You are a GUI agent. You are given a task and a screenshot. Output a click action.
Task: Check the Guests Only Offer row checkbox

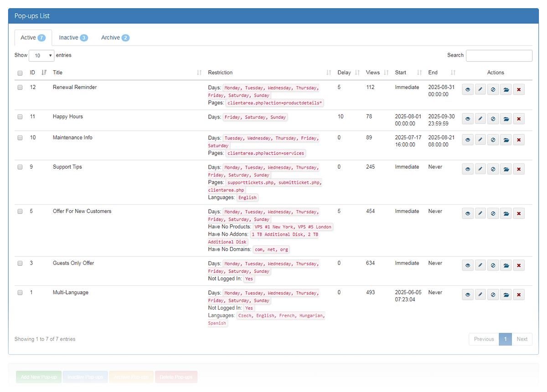click(x=20, y=263)
